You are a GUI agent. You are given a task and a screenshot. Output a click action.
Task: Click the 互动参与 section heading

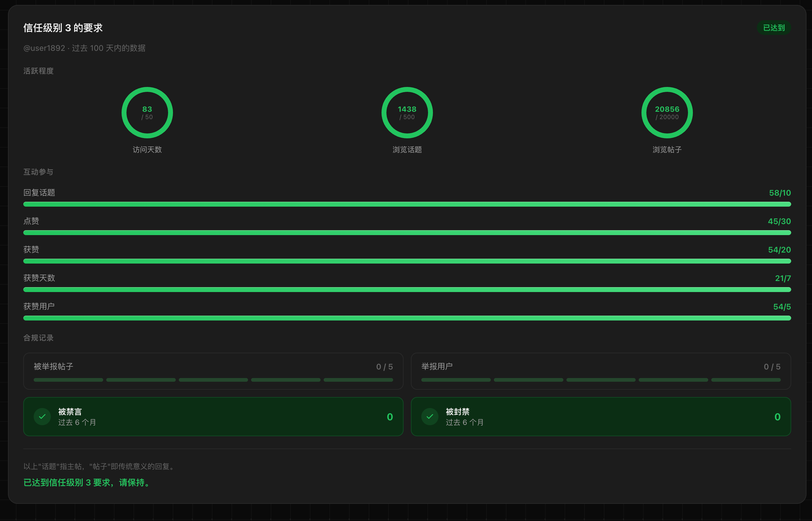39,172
